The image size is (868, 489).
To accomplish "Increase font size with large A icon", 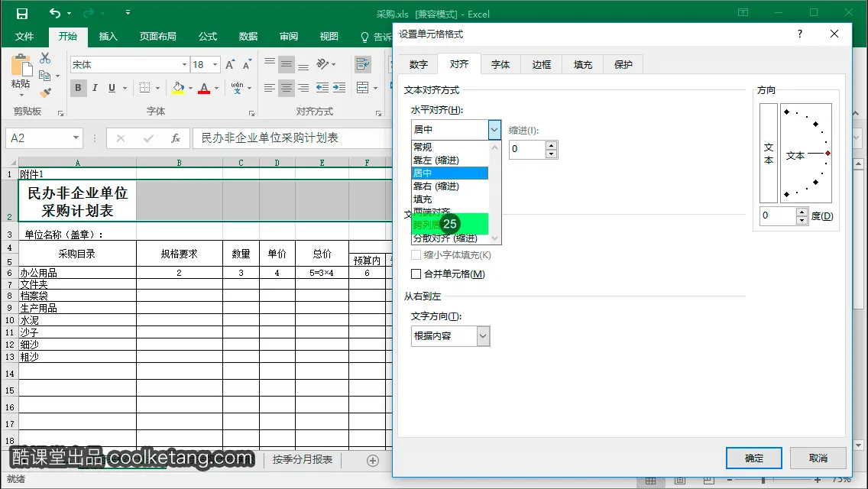I will tap(230, 65).
